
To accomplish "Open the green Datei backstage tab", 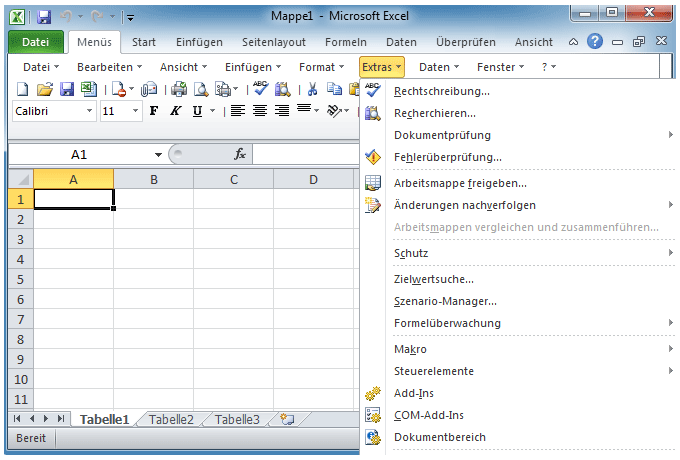I will (36, 42).
